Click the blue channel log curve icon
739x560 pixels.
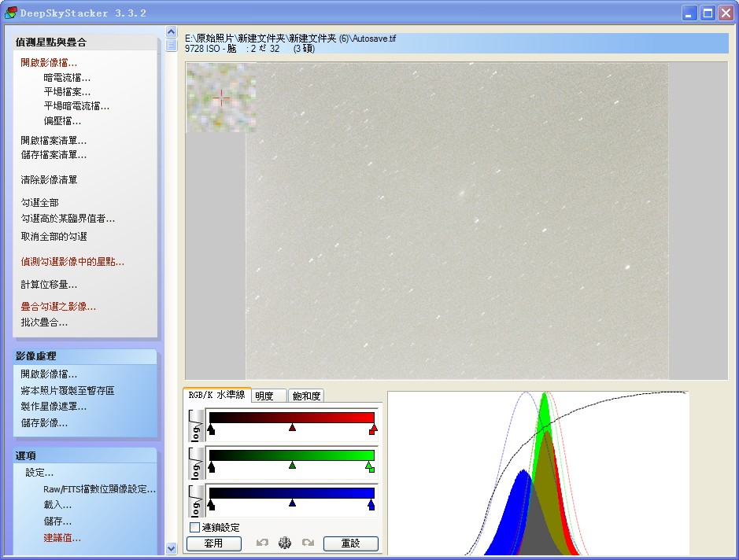tap(196, 501)
